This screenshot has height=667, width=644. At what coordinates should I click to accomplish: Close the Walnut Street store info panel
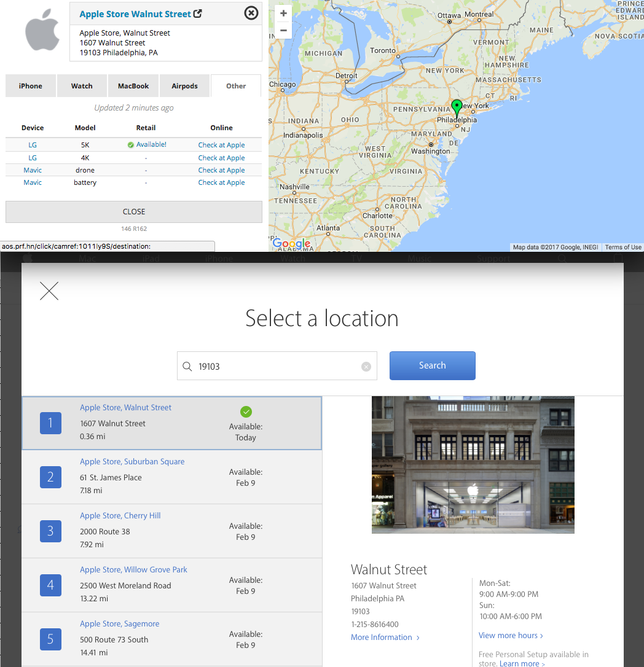(x=251, y=13)
